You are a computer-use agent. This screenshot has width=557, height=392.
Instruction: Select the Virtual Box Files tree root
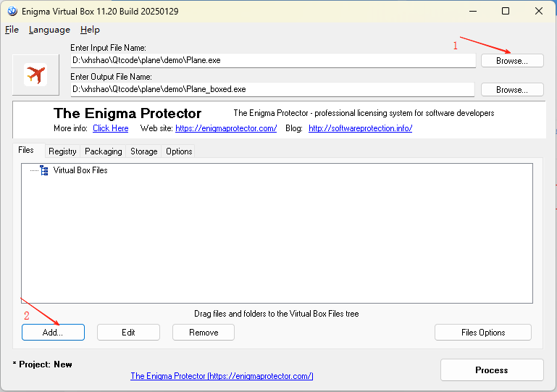click(80, 170)
